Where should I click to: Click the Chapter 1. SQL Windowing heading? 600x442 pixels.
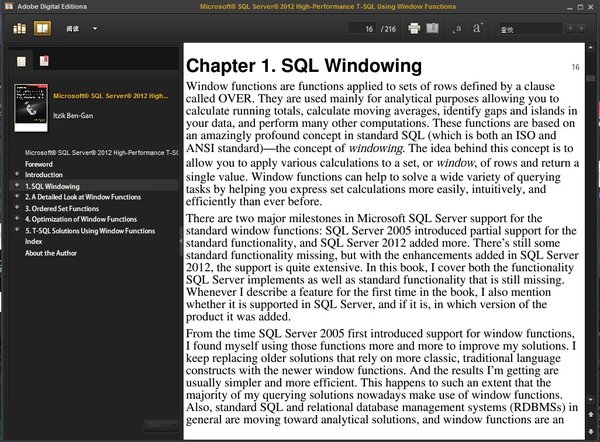[304, 66]
